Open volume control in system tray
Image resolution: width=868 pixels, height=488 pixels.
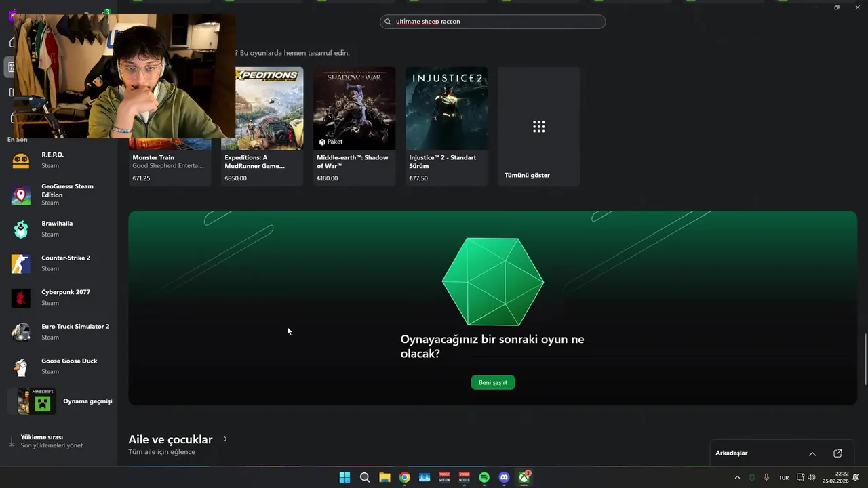click(x=812, y=478)
